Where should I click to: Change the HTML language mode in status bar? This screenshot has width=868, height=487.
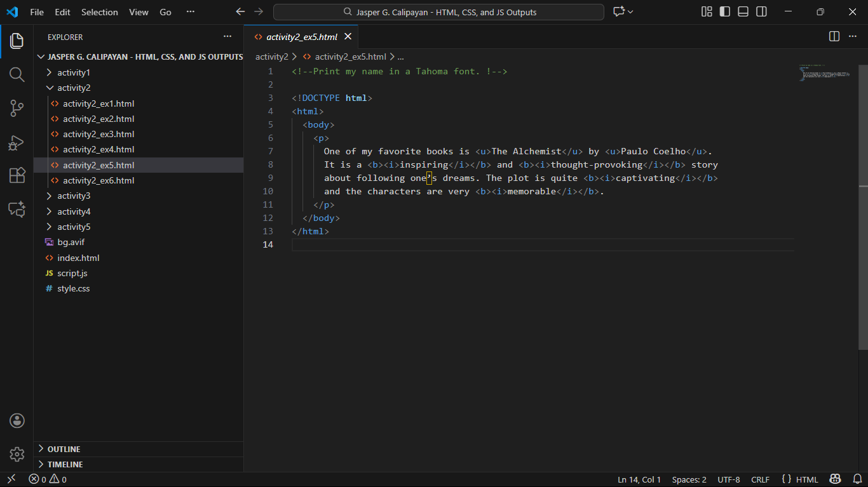(x=807, y=480)
